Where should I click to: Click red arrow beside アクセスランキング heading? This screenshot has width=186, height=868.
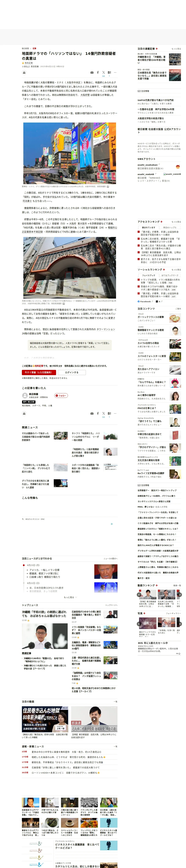(161, 222)
